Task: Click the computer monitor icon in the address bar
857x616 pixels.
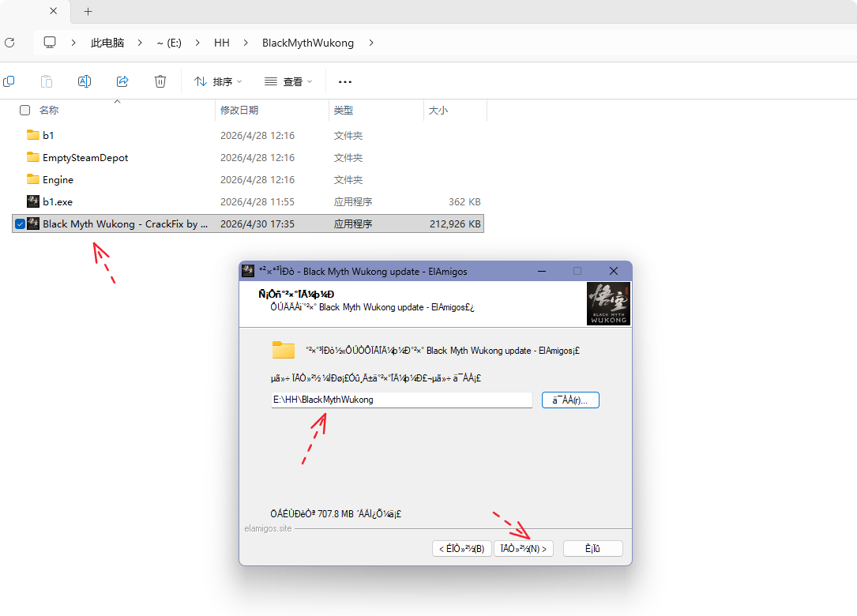Action: click(x=50, y=42)
